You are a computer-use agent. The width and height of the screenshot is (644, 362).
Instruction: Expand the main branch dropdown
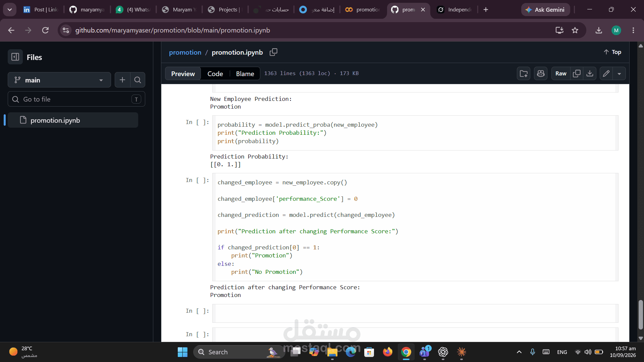pos(59,80)
